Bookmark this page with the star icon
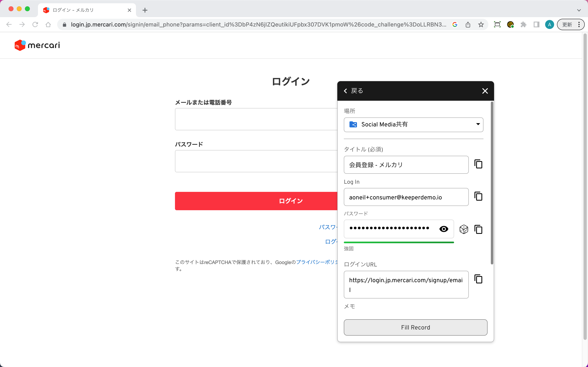Viewport: 588px width, 367px height. coord(481,24)
